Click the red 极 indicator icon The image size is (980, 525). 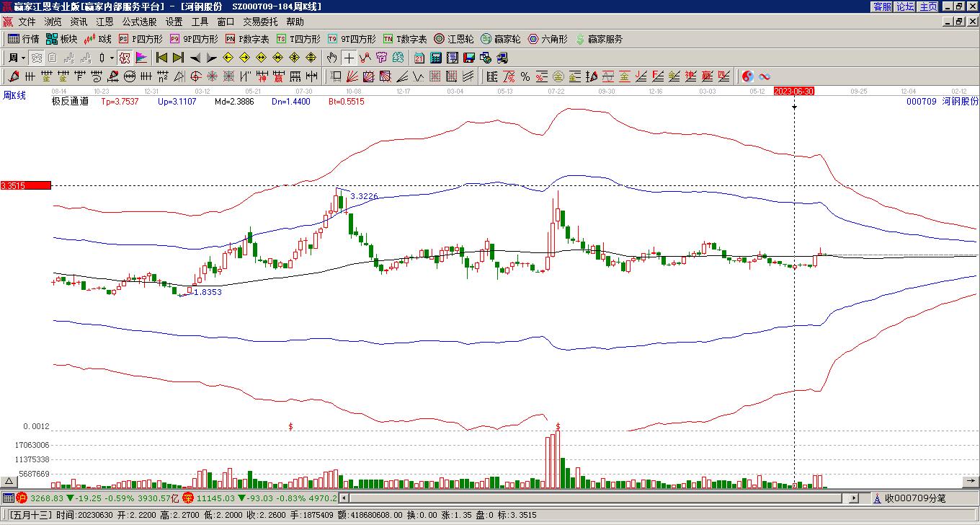tap(125, 58)
